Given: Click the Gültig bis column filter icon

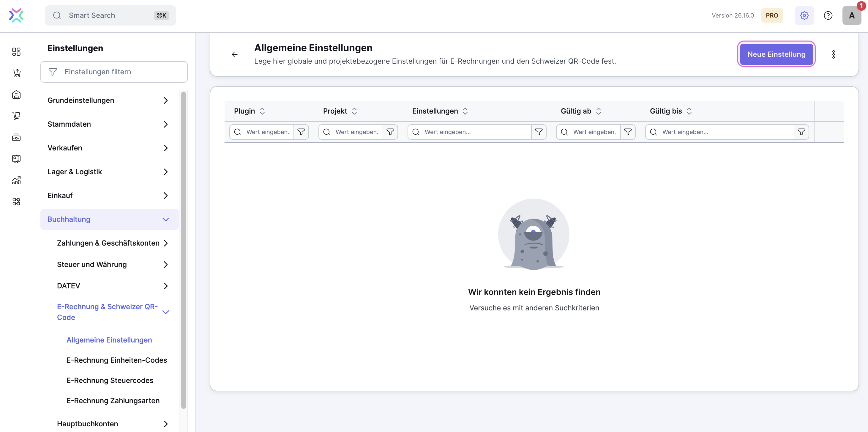Looking at the screenshot, I should (x=801, y=132).
